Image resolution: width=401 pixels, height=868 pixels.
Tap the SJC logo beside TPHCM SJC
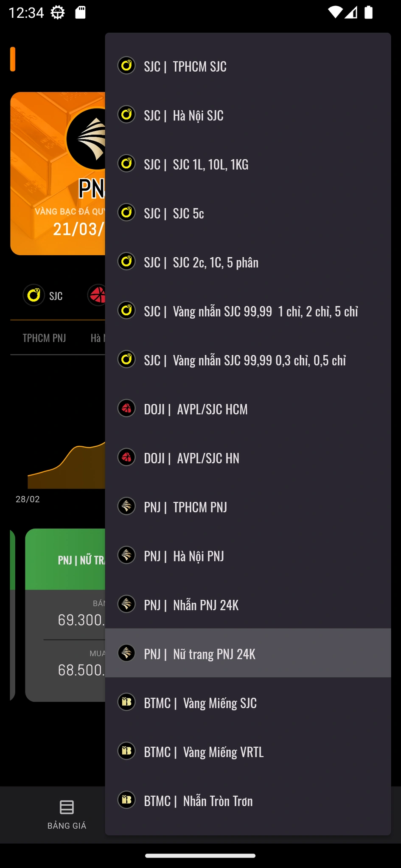126,66
